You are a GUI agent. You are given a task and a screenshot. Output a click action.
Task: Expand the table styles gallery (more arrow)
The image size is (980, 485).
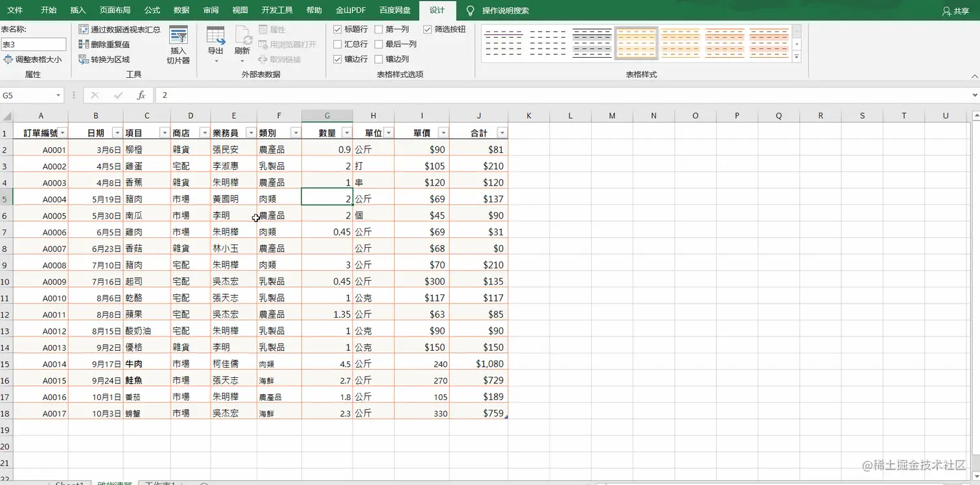point(797,57)
